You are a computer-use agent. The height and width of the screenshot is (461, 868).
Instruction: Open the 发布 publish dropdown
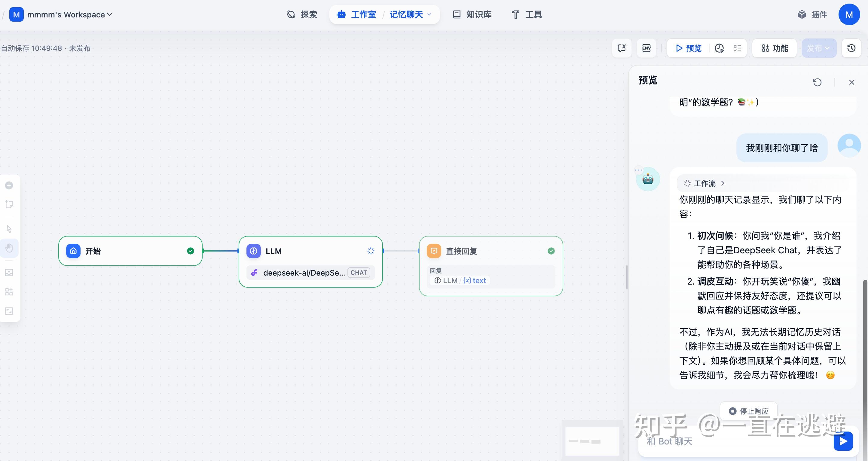819,48
